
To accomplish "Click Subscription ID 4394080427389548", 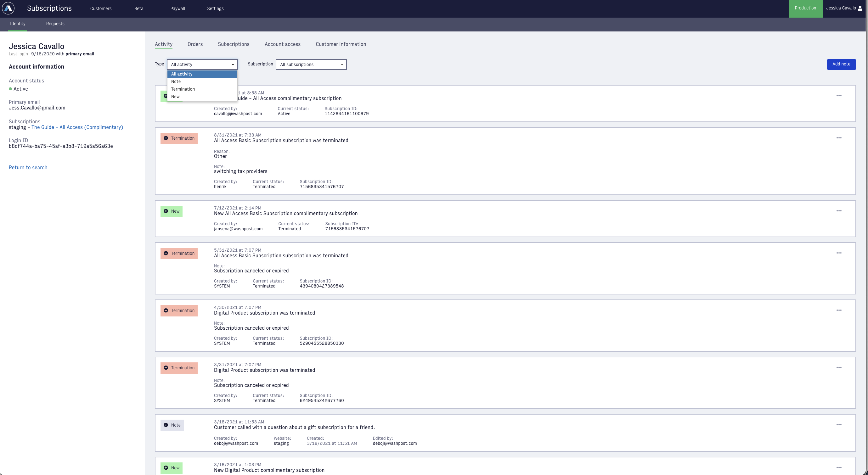I will pos(321,286).
